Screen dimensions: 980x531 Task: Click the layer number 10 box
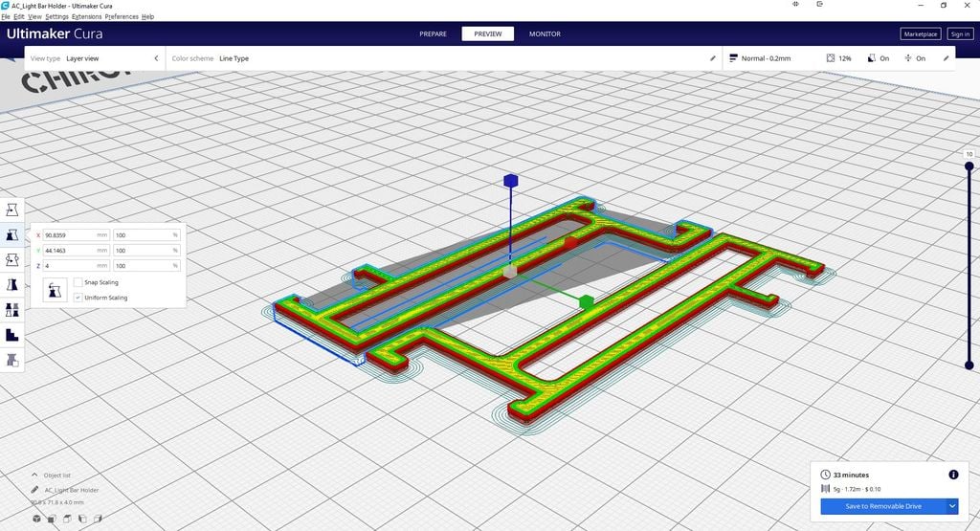969,154
